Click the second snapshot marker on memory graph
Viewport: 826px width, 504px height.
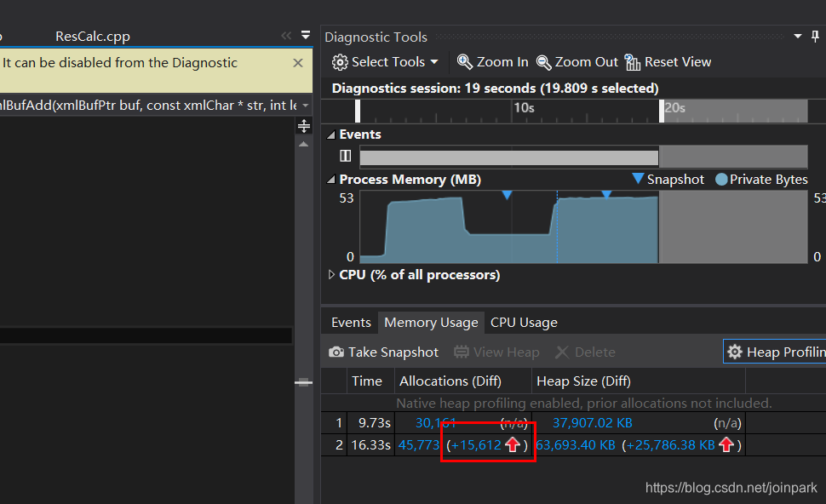(x=606, y=194)
